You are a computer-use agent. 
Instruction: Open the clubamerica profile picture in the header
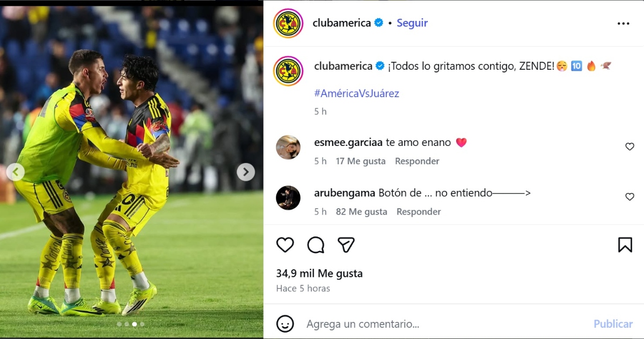(288, 23)
